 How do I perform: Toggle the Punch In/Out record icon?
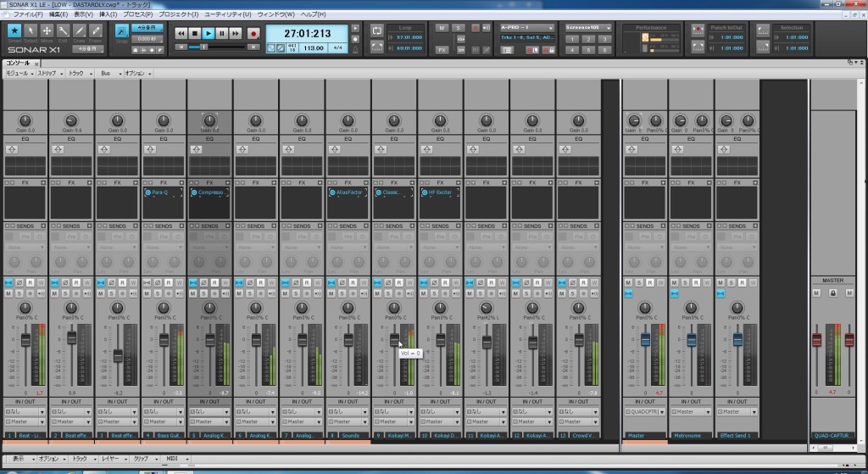coord(698,31)
